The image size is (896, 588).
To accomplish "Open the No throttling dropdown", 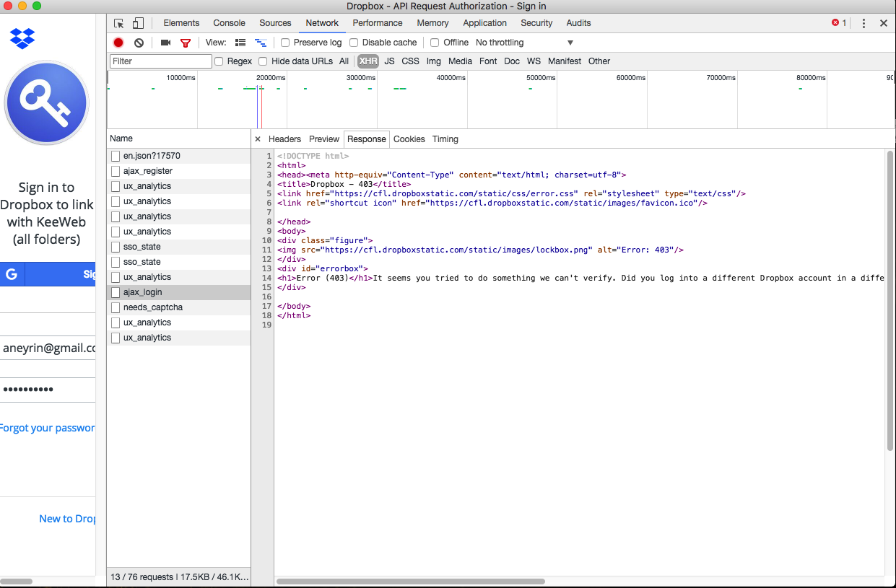I will (524, 43).
